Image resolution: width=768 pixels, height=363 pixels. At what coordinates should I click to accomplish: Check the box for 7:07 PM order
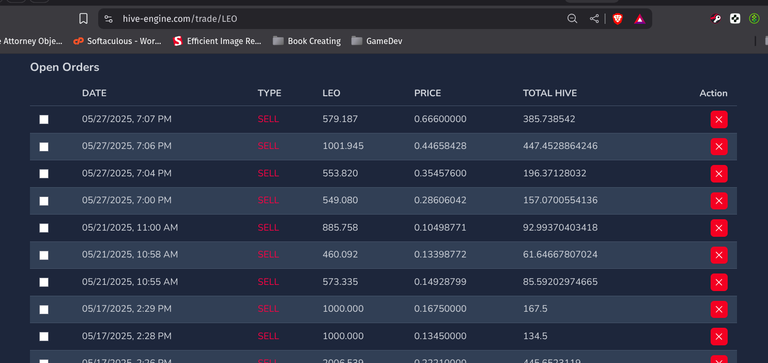coord(44,120)
